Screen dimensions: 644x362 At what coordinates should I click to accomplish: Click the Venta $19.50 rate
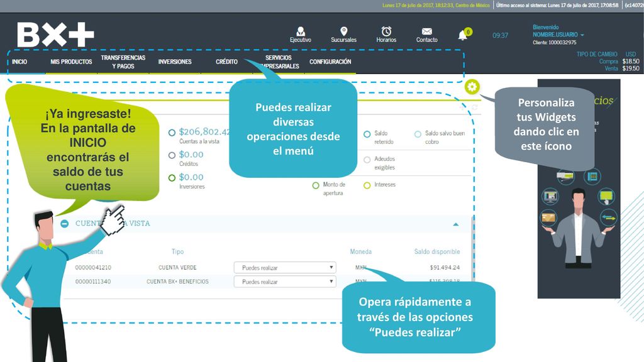pos(622,69)
